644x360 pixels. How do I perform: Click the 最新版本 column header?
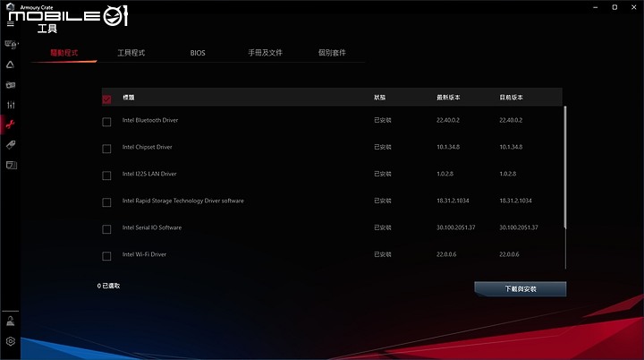(448, 98)
